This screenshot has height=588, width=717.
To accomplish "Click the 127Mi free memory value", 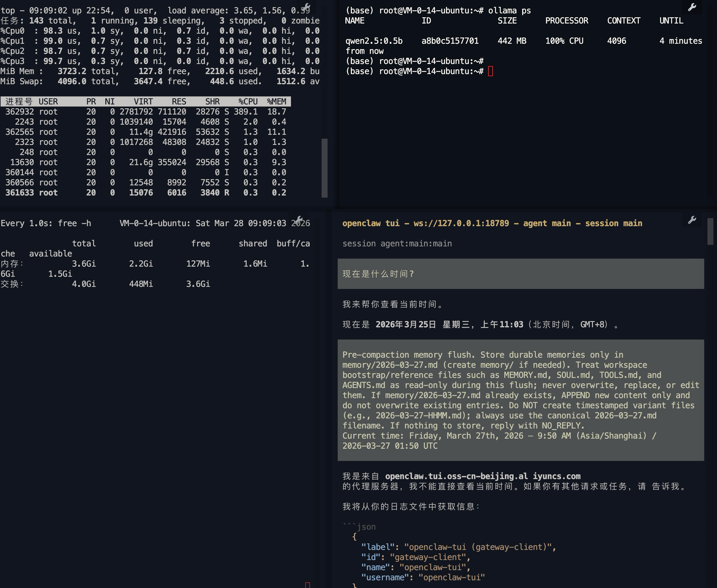I will pyautogui.click(x=198, y=264).
